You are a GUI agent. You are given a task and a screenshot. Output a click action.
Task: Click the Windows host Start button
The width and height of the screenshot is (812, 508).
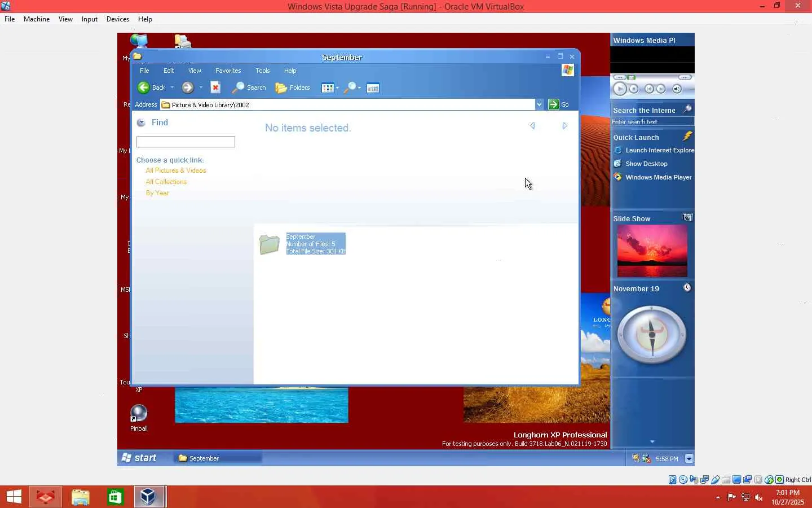tap(14, 497)
